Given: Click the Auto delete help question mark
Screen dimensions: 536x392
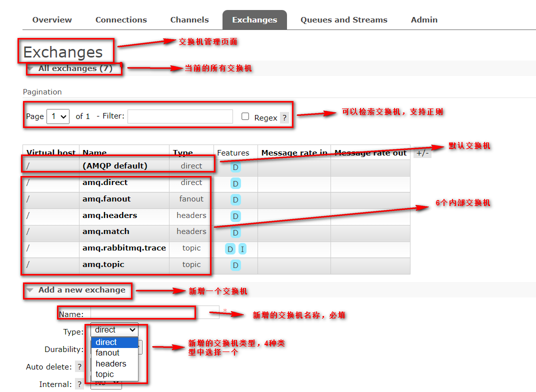Looking at the screenshot, I should tap(79, 367).
